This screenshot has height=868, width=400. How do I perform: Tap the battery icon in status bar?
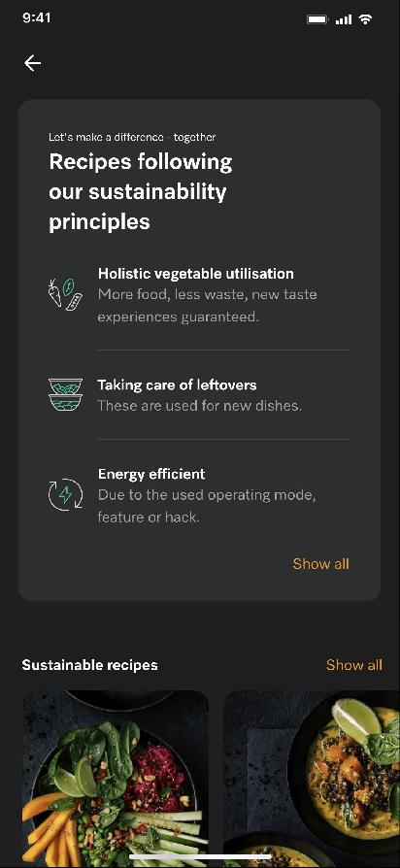(318, 20)
